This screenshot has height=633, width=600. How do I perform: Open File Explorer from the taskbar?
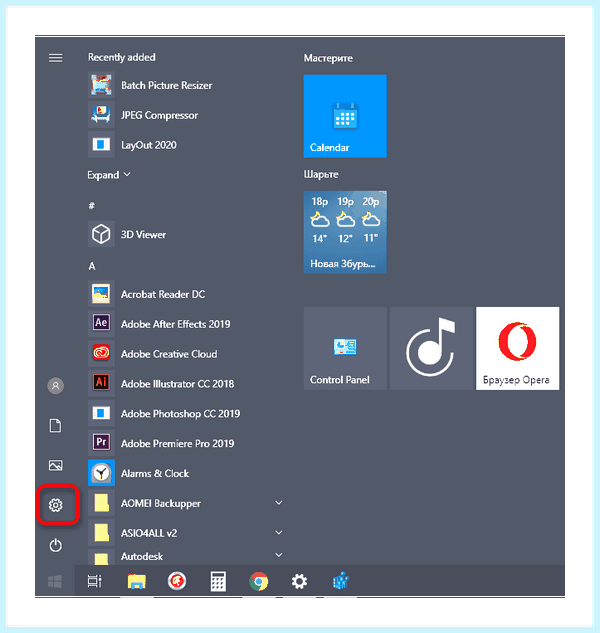[x=136, y=582]
